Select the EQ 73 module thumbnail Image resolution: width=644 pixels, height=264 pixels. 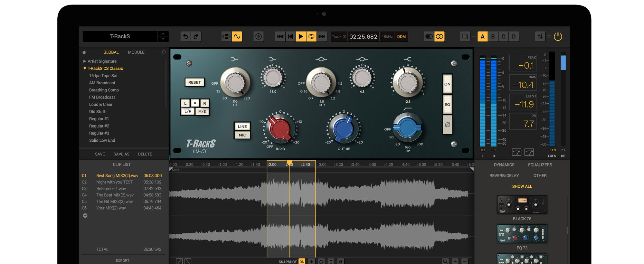pos(522,234)
